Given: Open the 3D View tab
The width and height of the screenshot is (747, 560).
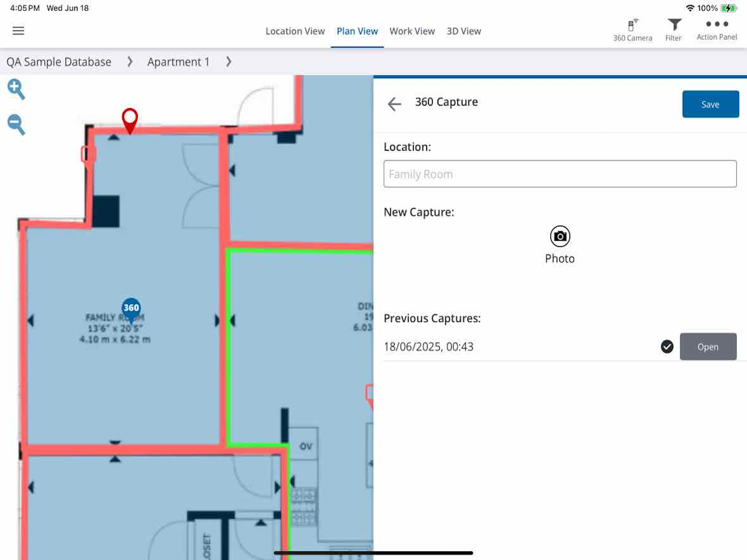Looking at the screenshot, I should tap(463, 31).
